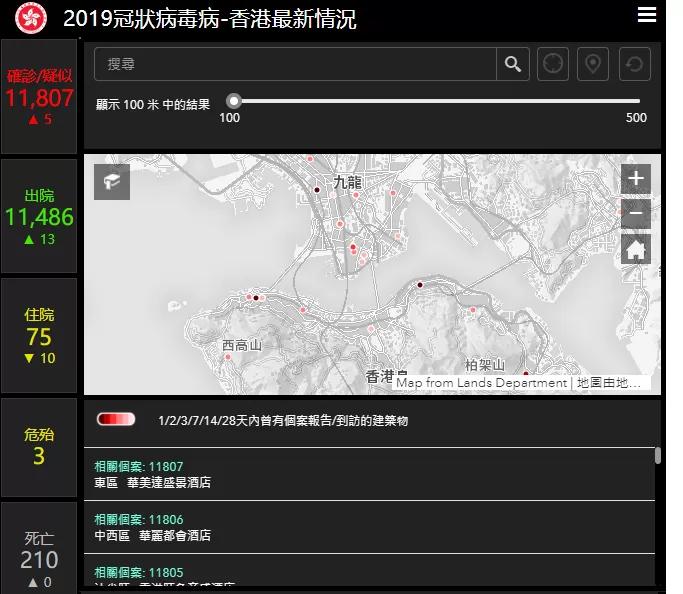This screenshot has width=683, height=594.
Task: Open the hamburger menu icon
Action: point(646,15)
